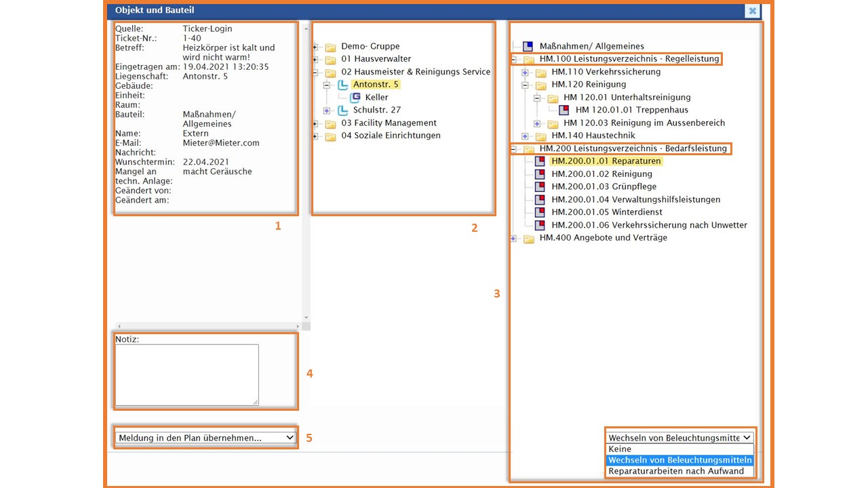Click the ticket number 1-40 value
This screenshot has height=488, width=868.
pyautogui.click(x=192, y=38)
